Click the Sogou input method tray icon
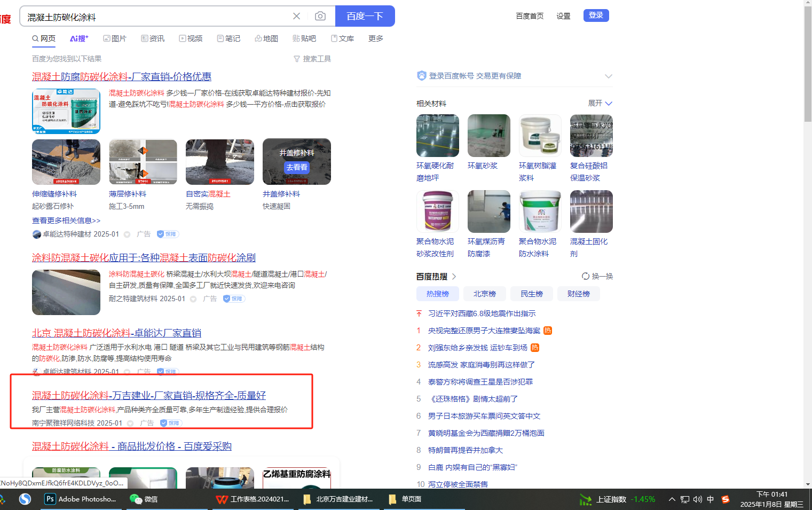This screenshot has width=812, height=510. 725,499
